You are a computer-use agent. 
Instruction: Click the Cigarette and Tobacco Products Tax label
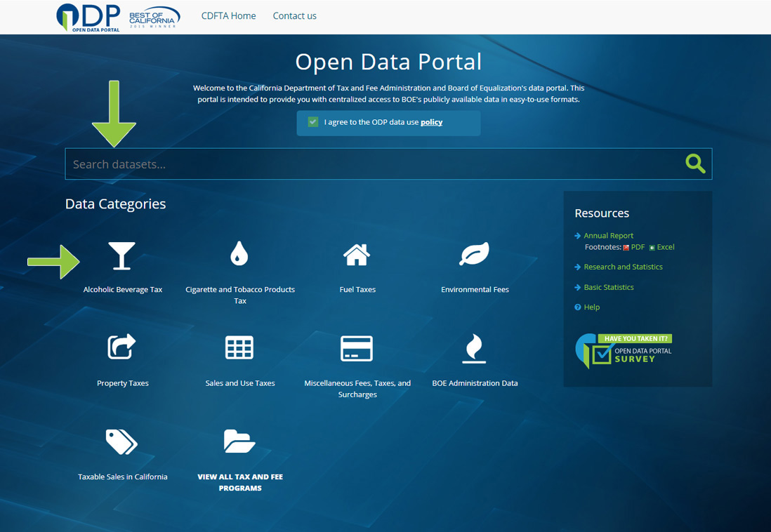point(240,295)
